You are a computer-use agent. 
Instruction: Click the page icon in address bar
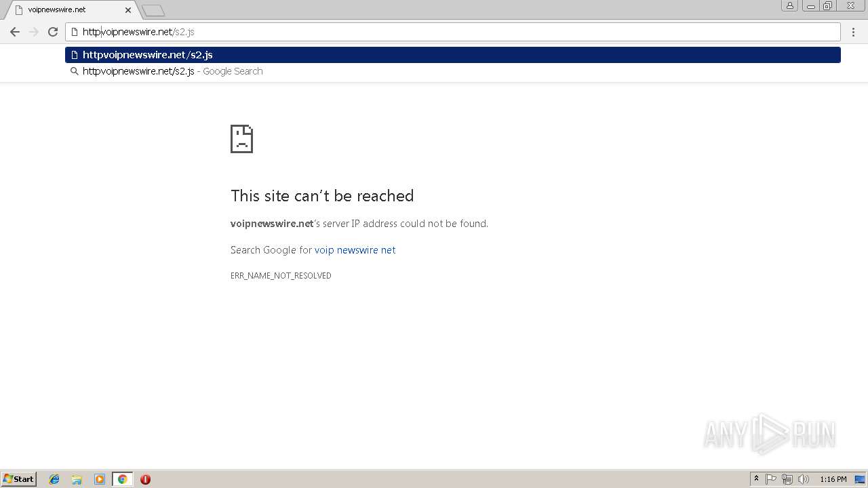click(75, 32)
